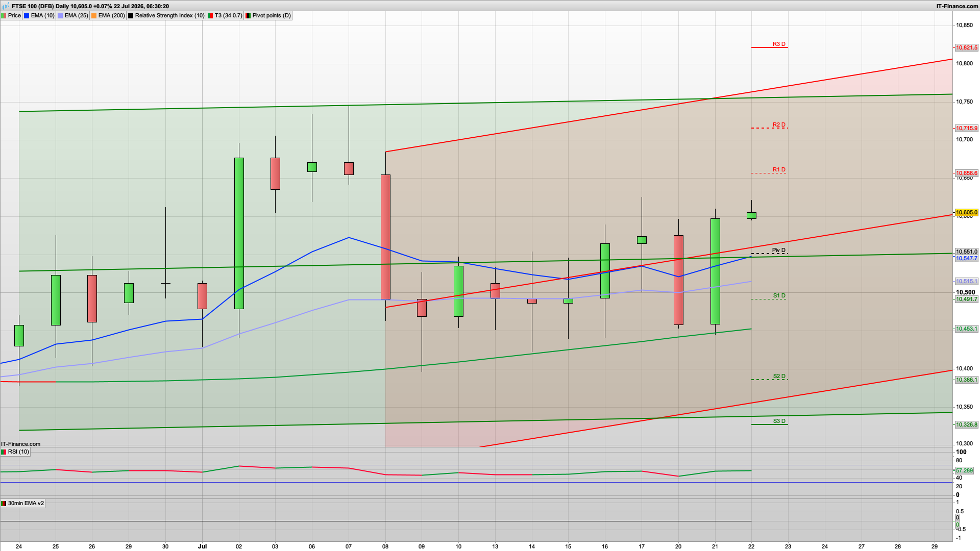Click the green-red swatch for T3 (34 0.7)
This screenshot has width=980, height=551.
click(x=210, y=16)
